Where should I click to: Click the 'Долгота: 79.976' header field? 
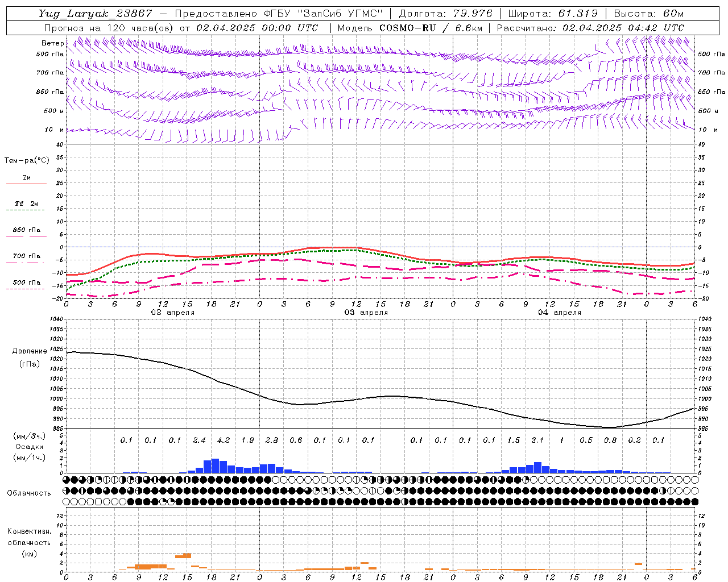coord(446,14)
